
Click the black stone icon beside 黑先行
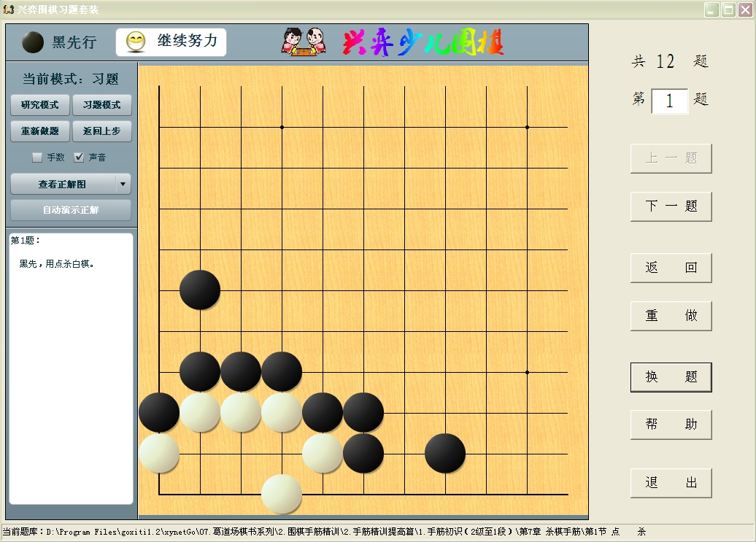(x=33, y=42)
